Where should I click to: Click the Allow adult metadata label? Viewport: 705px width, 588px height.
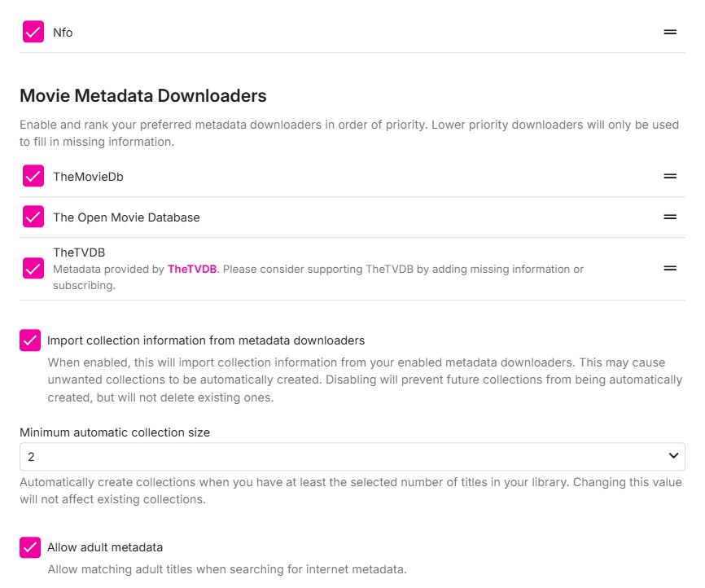click(x=105, y=547)
